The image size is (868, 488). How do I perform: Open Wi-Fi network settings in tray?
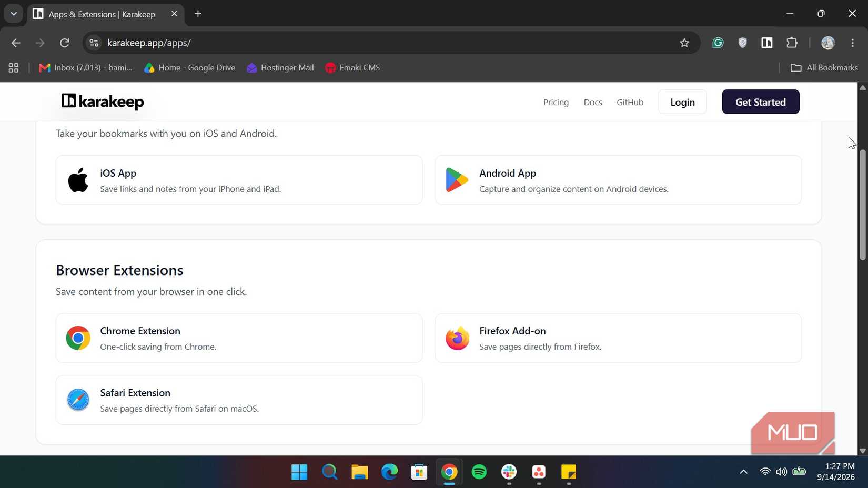point(765,472)
